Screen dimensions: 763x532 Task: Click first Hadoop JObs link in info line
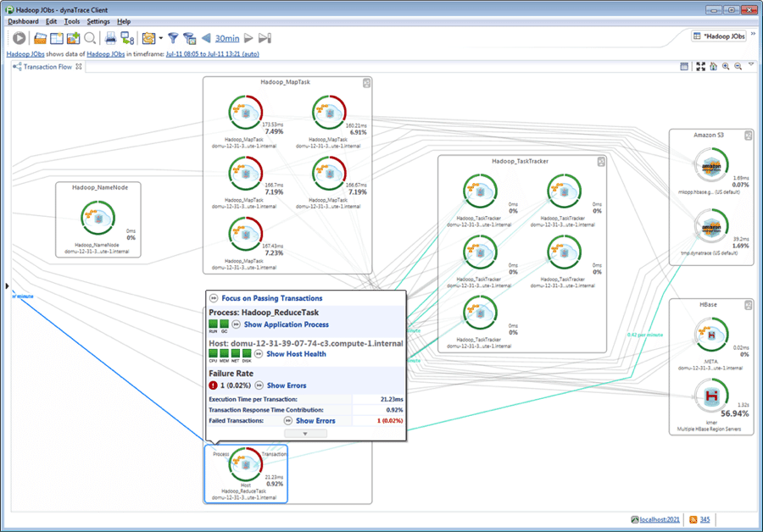[x=25, y=54]
